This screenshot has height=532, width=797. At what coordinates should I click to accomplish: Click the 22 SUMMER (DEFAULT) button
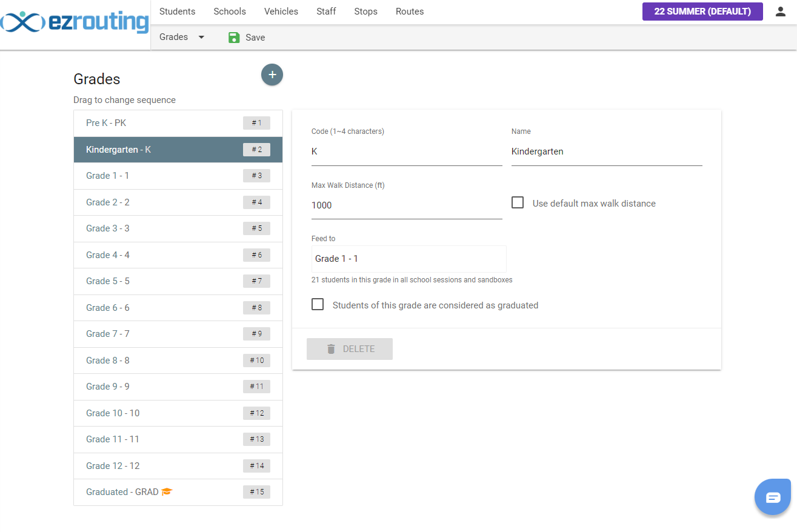[702, 12]
